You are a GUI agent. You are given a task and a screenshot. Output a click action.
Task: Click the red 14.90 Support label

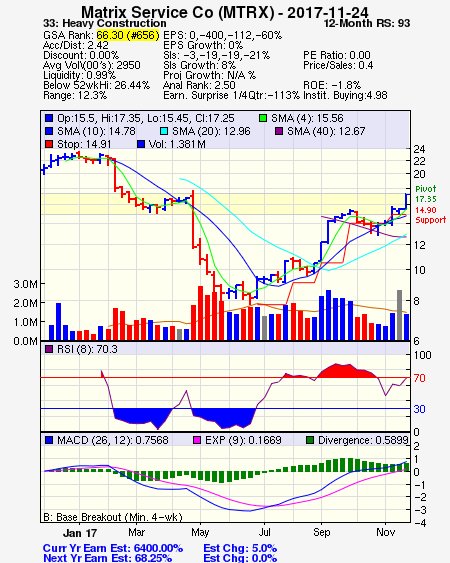point(431,215)
